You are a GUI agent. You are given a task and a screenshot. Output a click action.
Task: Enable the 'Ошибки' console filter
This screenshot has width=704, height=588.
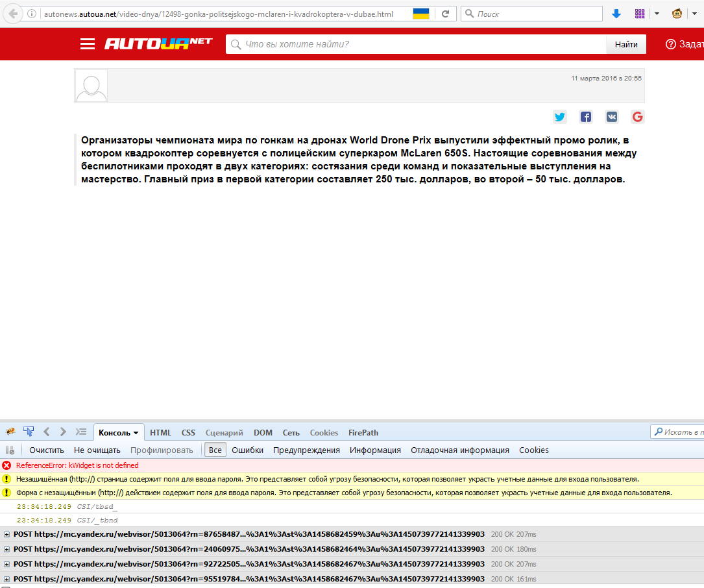click(x=247, y=450)
